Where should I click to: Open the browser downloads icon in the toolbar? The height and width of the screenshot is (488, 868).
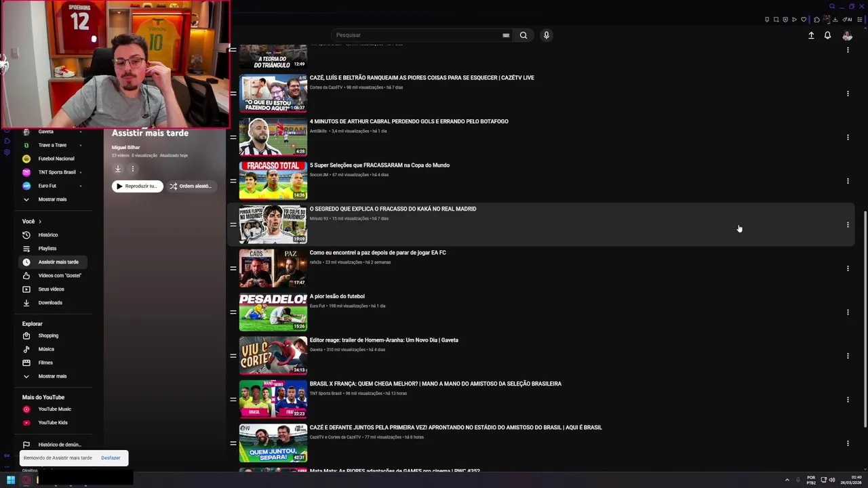[835, 20]
